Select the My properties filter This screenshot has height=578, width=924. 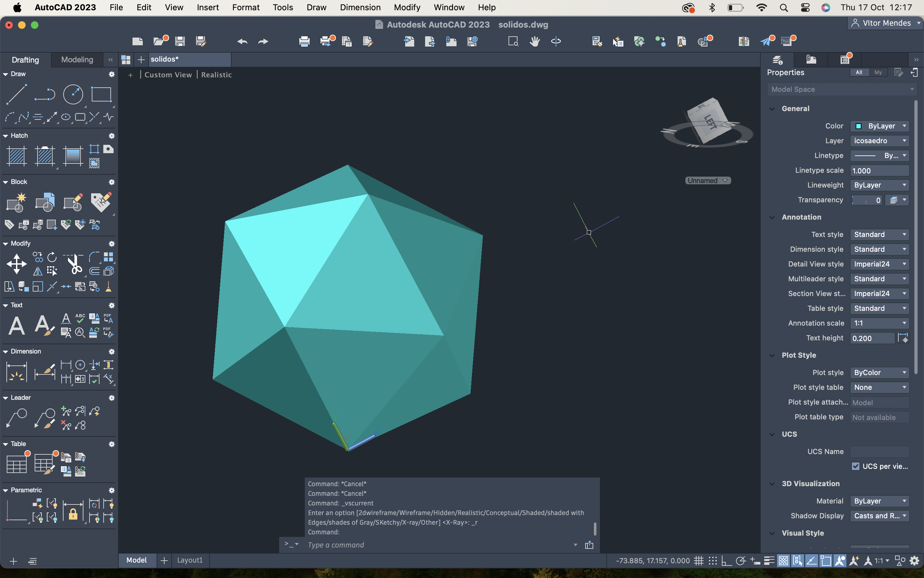878,72
